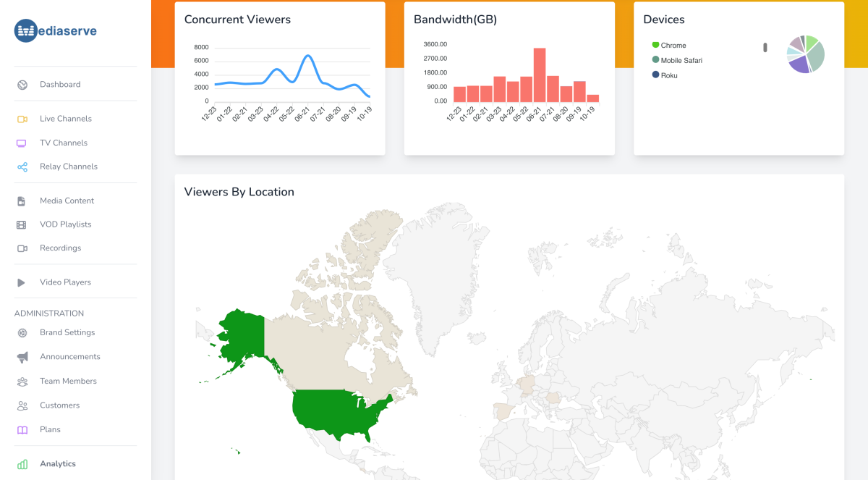The width and height of the screenshot is (868, 480).
Task: Open the Customers page
Action: click(x=60, y=405)
